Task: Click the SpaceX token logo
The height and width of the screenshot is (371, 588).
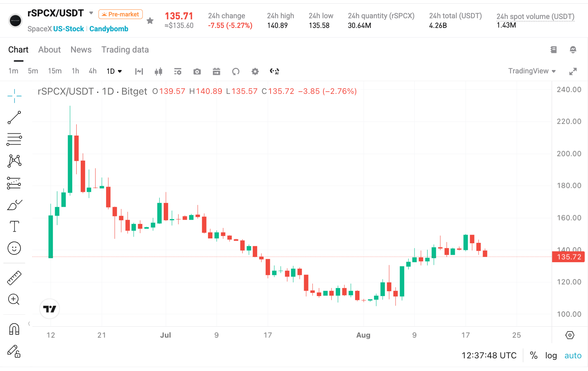Action: 15,21
